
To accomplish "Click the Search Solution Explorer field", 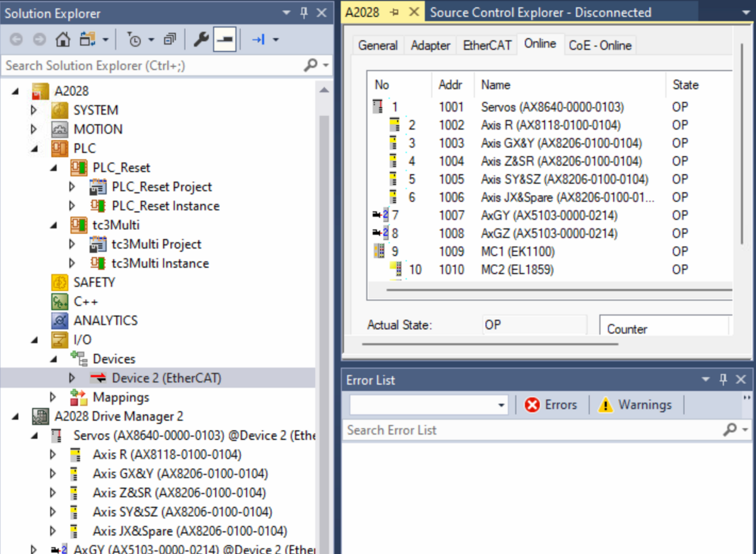I will click(x=151, y=65).
